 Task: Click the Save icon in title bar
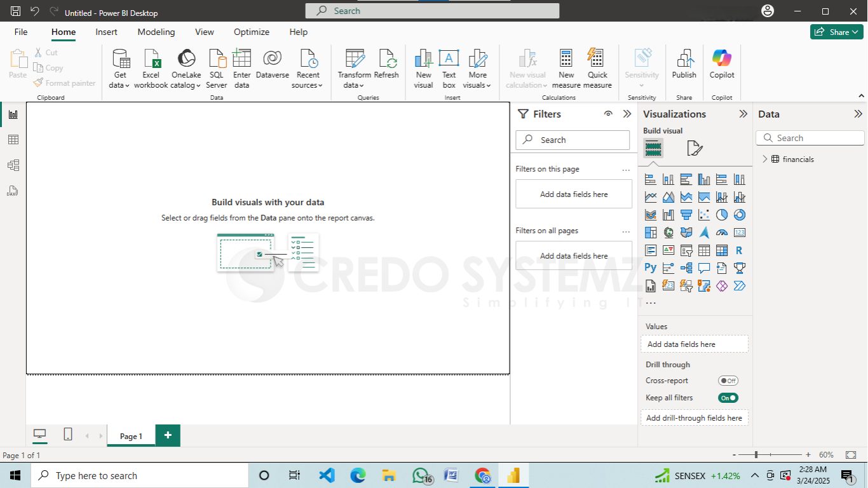pyautogui.click(x=16, y=11)
